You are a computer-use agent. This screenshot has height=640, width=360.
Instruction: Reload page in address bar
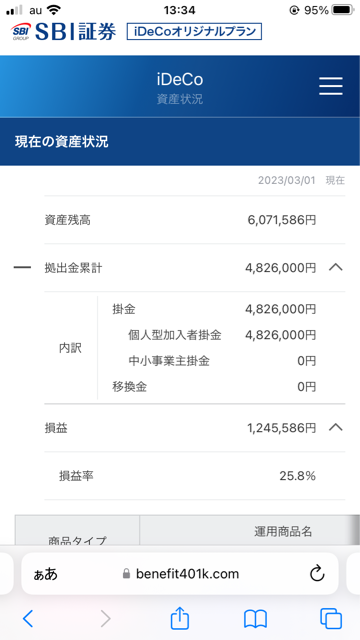[317, 574]
